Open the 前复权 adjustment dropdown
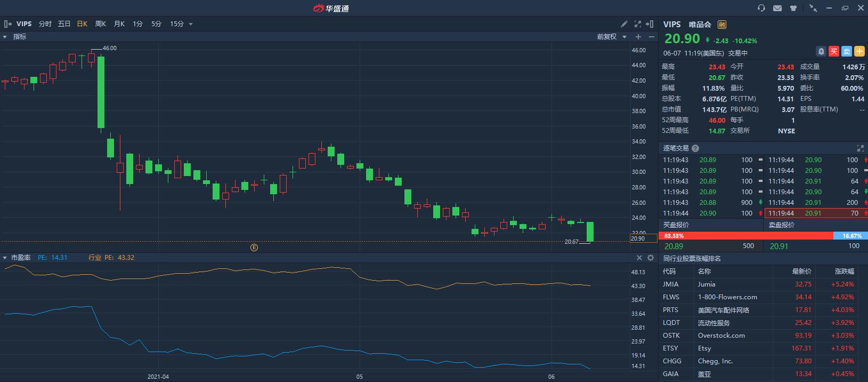Viewport: 868px width, 382px height. [612, 37]
